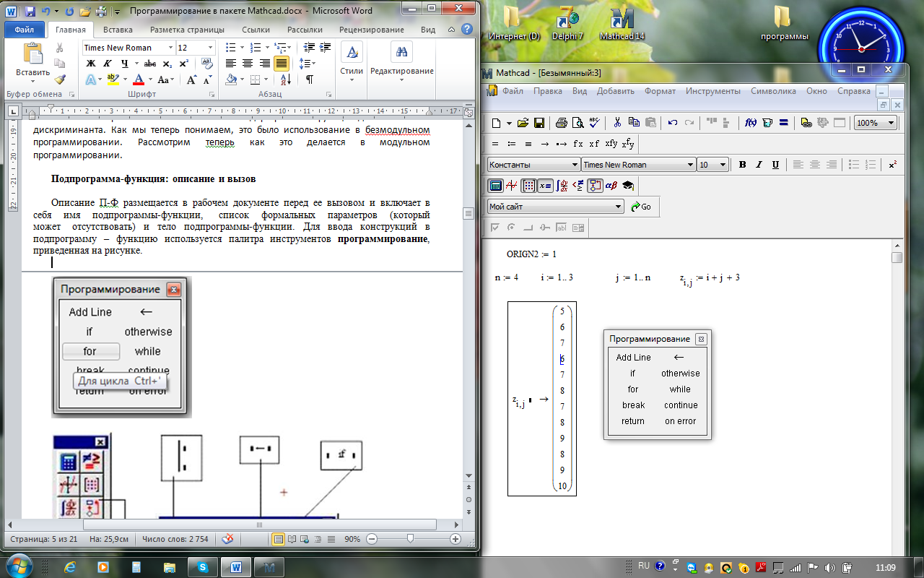Toggle Bold (Ж) in Word

tap(91, 64)
